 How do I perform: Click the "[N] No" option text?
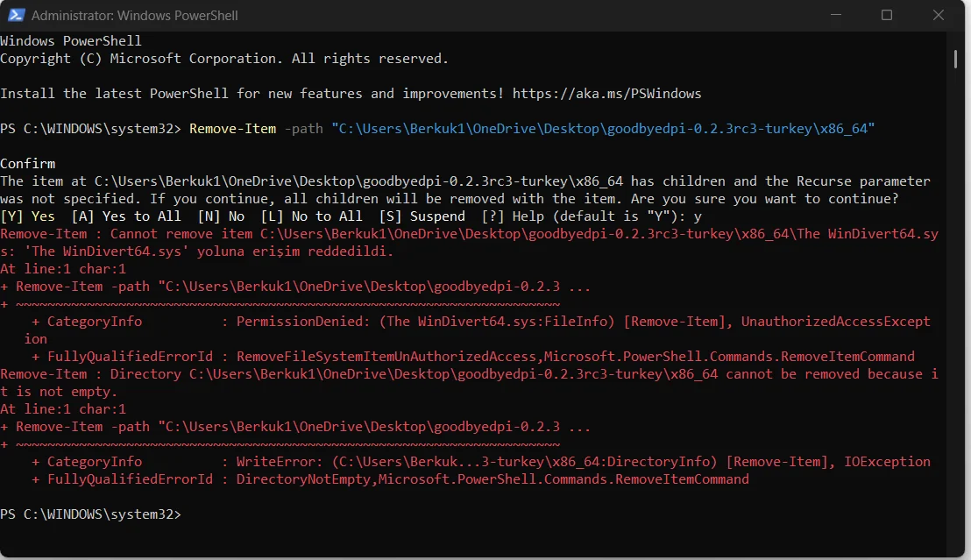(221, 216)
